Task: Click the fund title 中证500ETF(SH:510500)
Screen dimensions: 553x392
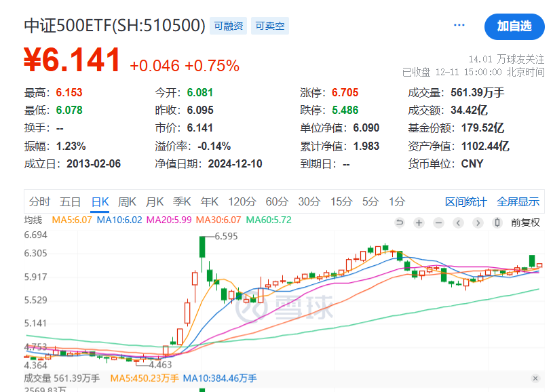Action: (x=115, y=26)
